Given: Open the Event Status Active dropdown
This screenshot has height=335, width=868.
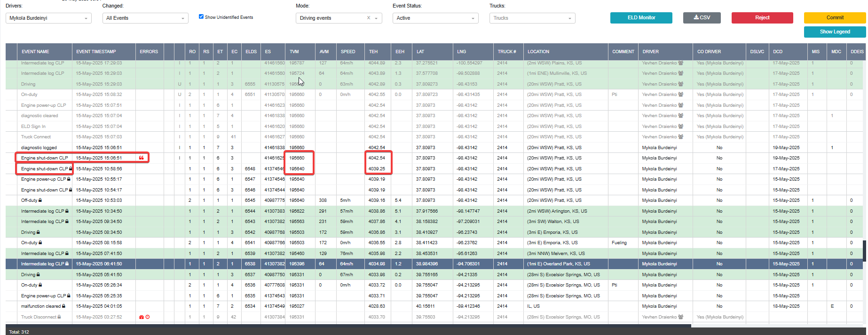Looking at the screenshot, I should (x=435, y=18).
